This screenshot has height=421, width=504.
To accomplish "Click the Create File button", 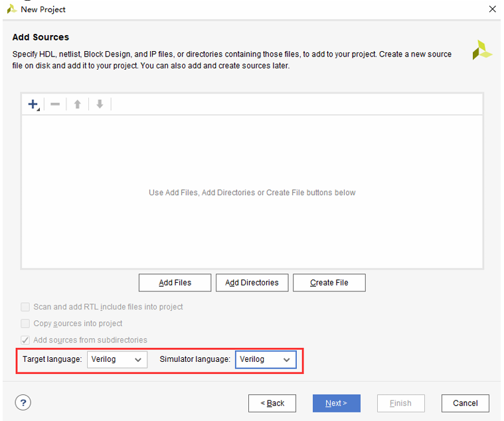I will 329,282.
